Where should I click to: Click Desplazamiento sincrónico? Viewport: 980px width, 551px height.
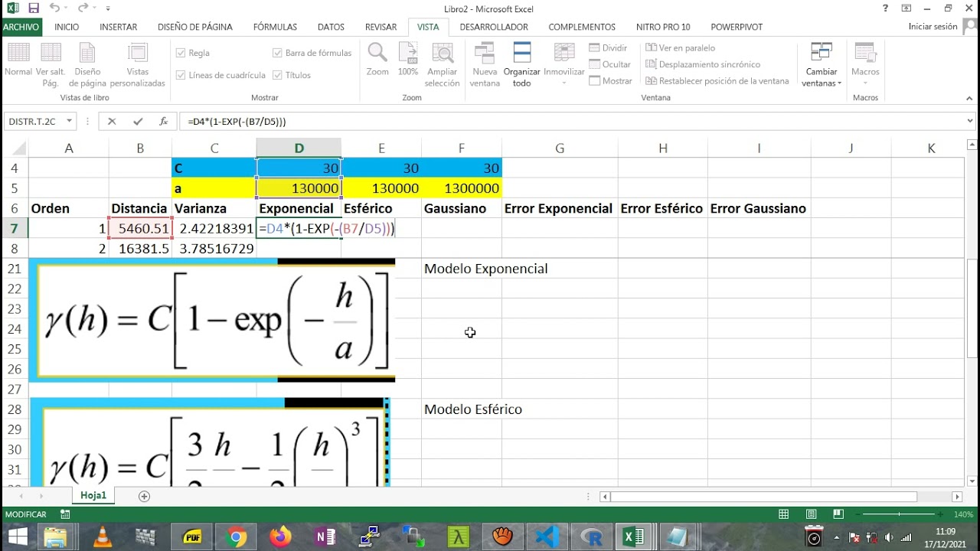(x=703, y=64)
